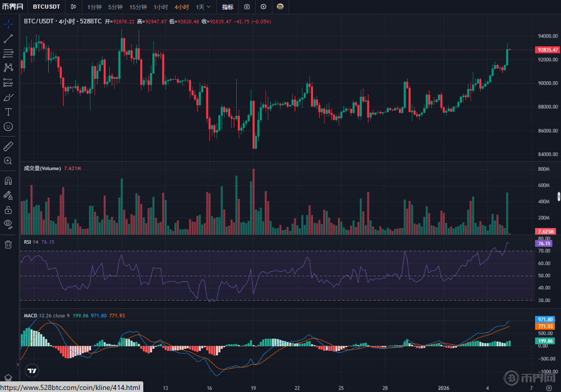Select the ruler measure tool
The height and width of the screenshot is (392, 561).
[x=8, y=146]
